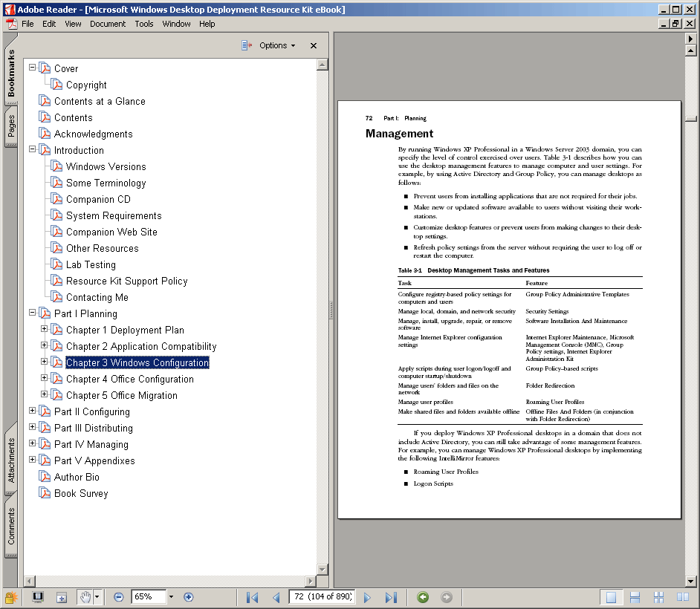Click the zoom in plus button
The width and height of the screenshot is (700, 609).
point(189,597)
